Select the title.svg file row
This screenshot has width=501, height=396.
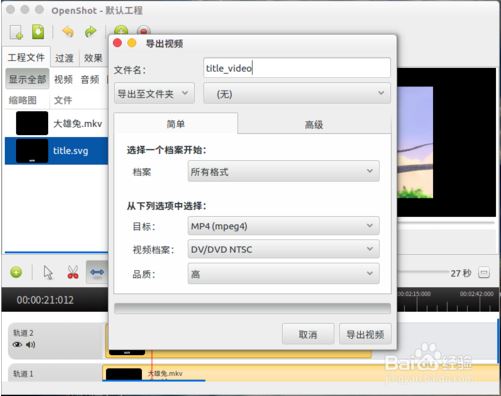tap(57, 151)
